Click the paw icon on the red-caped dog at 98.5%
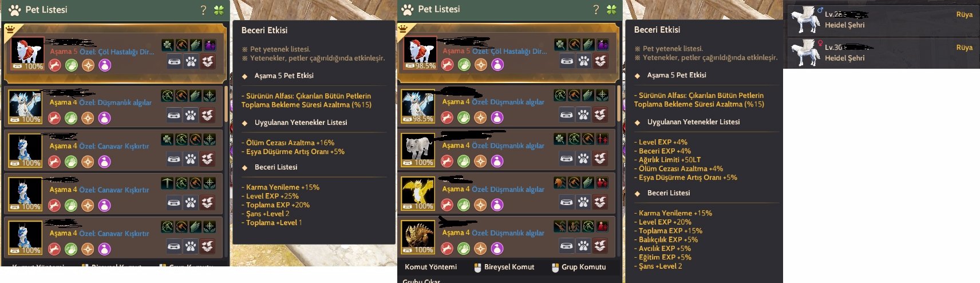The height and width of the screenshot is (283, 980). [583, 61]
